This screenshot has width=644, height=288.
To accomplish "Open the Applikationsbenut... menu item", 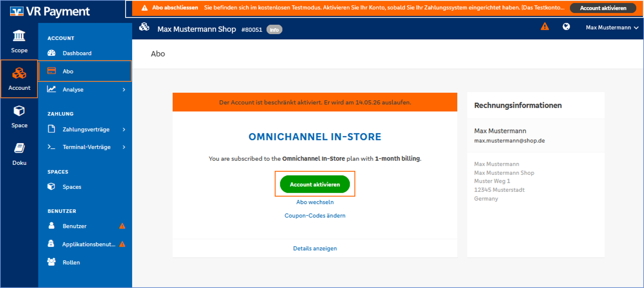I will click(x=85, y=244).
